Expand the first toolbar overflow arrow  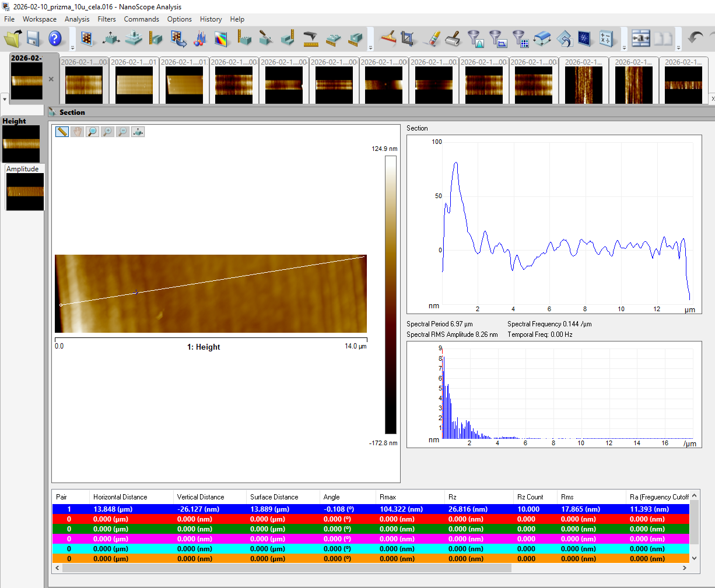(72, 47)
